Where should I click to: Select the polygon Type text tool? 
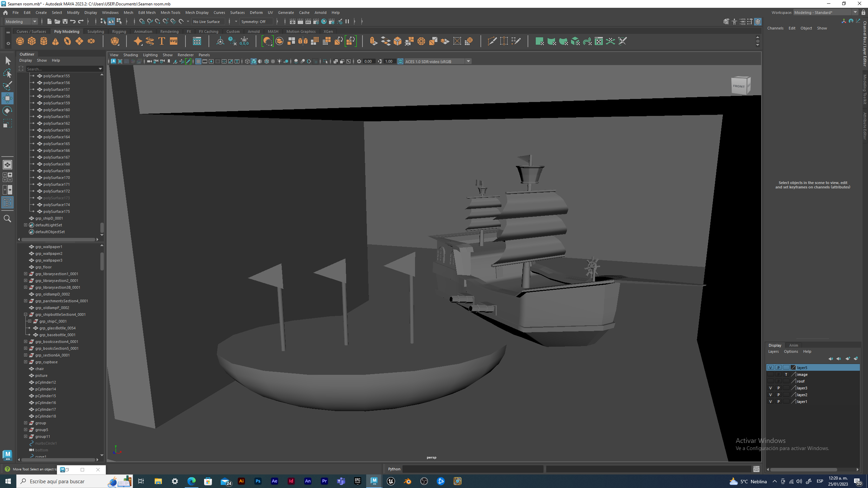(x=162, y=41)
